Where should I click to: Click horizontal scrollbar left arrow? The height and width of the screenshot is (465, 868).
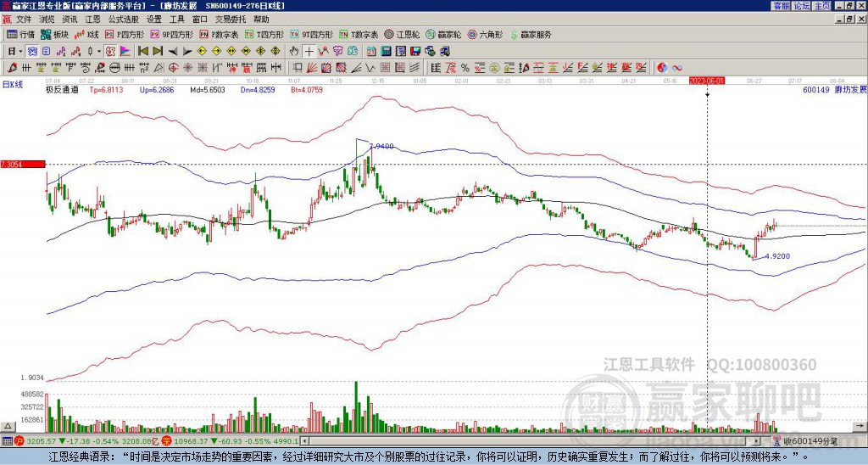pyautogui.click(x=304, y=441)
